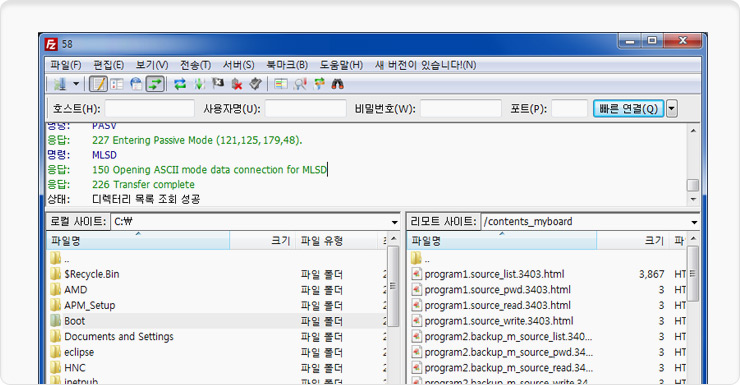This screenshot has width=740, height=385.
Task: Click the local file list scrollbar thumb
Action: [393, 286]
